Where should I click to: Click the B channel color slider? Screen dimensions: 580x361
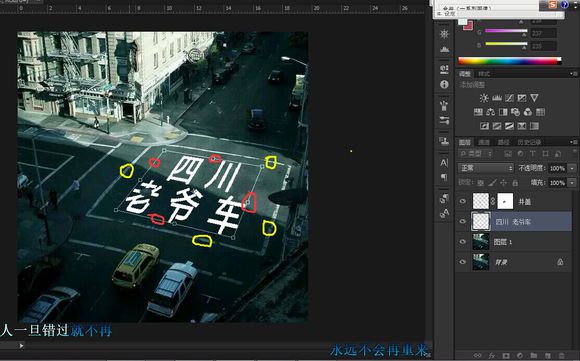tap(506, 44)
